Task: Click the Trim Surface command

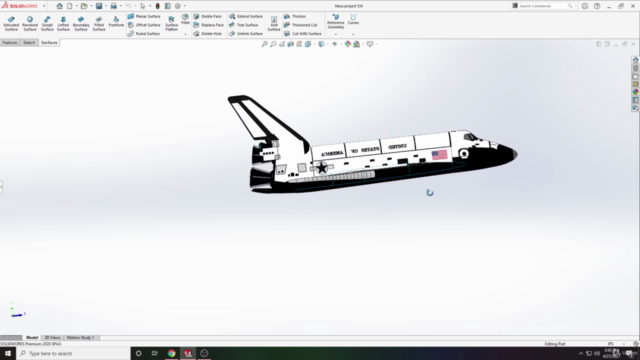Action: pos(244,25)
